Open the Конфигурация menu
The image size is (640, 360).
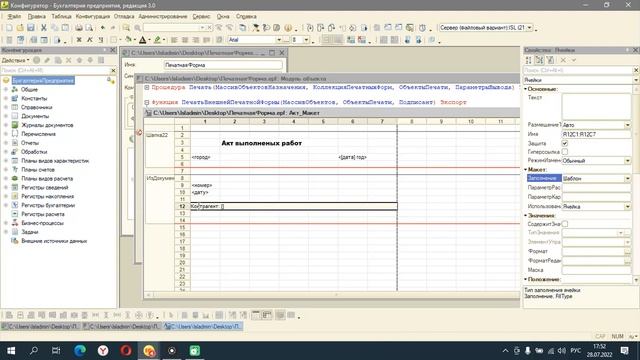[93, 16]
